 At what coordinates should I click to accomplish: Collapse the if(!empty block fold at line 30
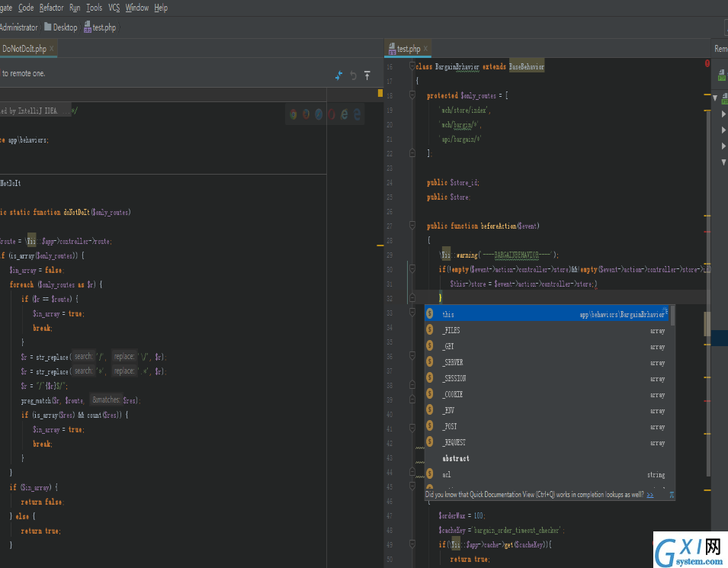click(412, 268)
